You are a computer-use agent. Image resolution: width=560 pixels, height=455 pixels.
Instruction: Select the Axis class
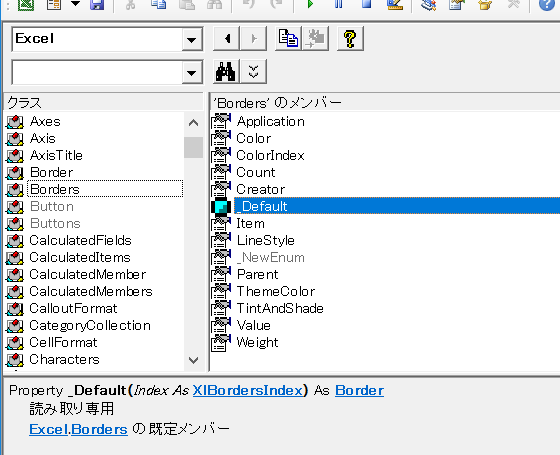tap(43, 139)
